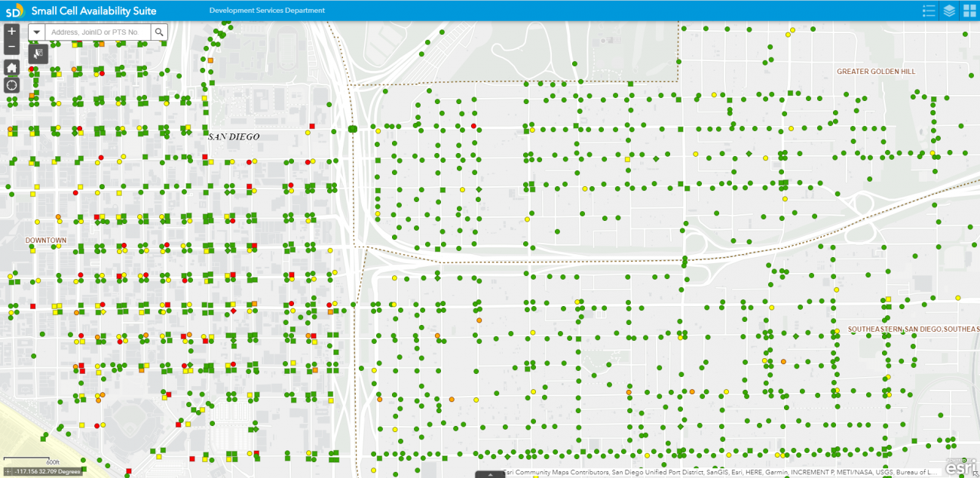Return to the default home extent

[x=11, y=67]
